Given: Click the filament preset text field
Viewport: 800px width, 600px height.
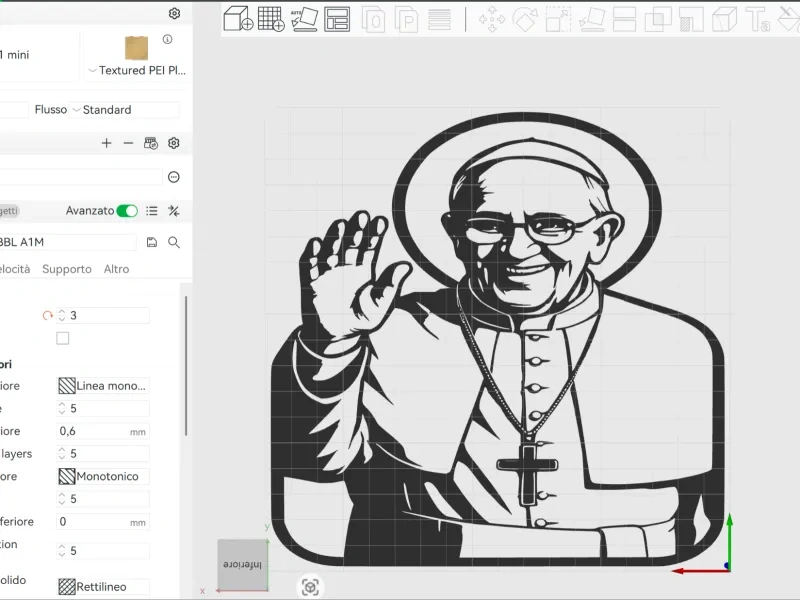Looking at the screenshot, I should coord(81,177).
